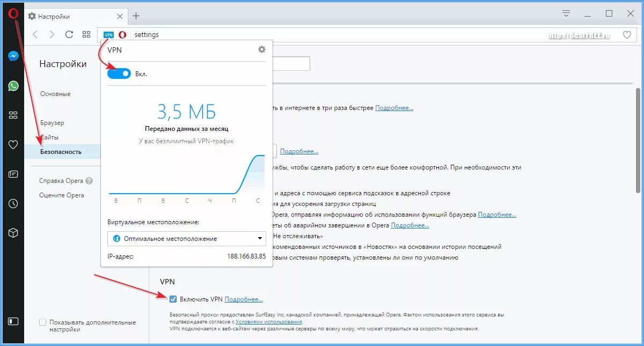The image size is (644, 346).
Task: Open Подробнее link after 'в три раза быстрее'
Action: pyautogui.click(x=394, y=108)
